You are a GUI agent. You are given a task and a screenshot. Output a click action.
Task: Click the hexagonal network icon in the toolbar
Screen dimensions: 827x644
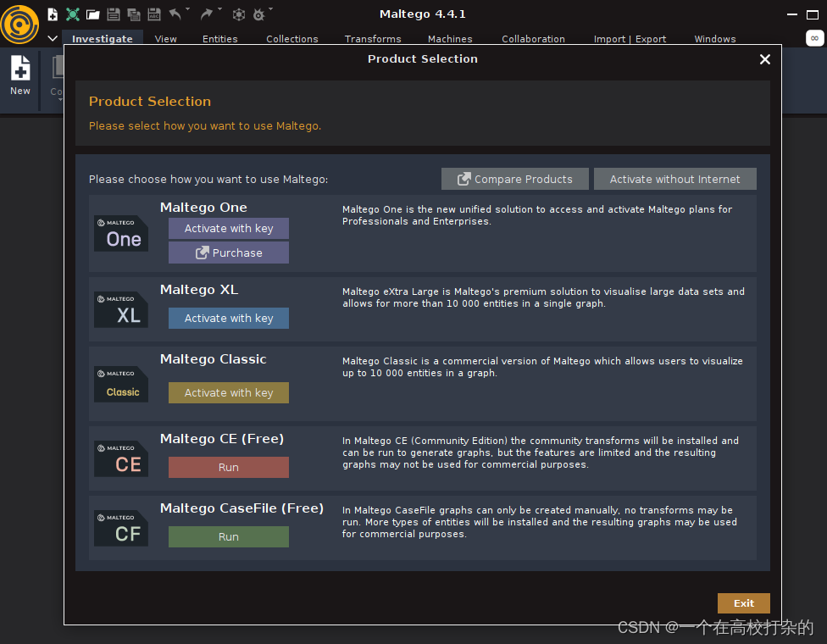tap(239, 14)
